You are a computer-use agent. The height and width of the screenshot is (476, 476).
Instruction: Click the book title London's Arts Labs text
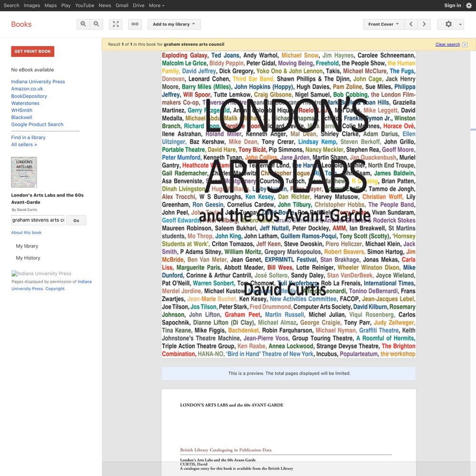pos(47,198)
